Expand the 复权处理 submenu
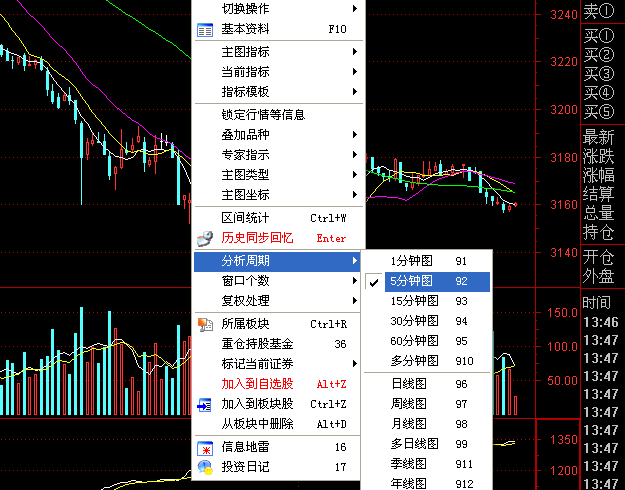Viewport: 625px width, 490px height. [x=278, y=301]
